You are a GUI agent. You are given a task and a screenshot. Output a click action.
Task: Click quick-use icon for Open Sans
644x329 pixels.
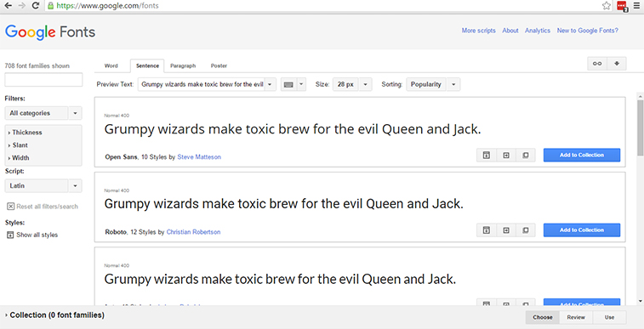pyautogui.click(x=506, y=155)
